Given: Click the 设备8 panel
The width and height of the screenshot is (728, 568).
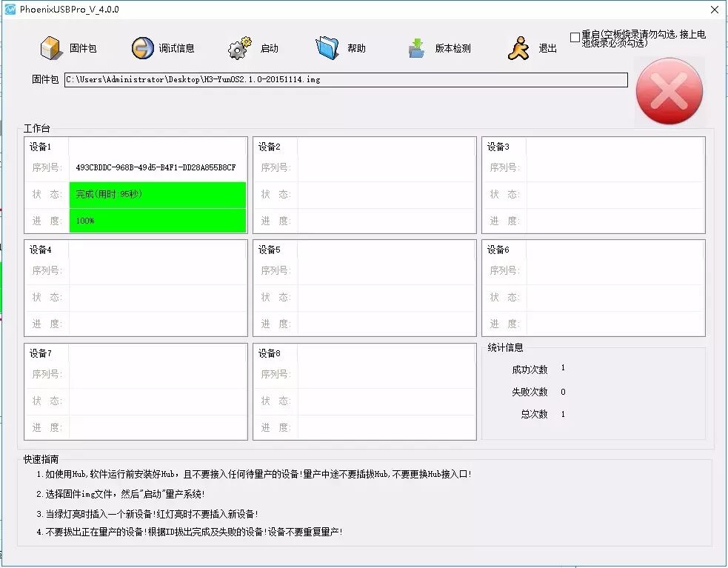Looking at the screenshot, I should pos(364,391).
